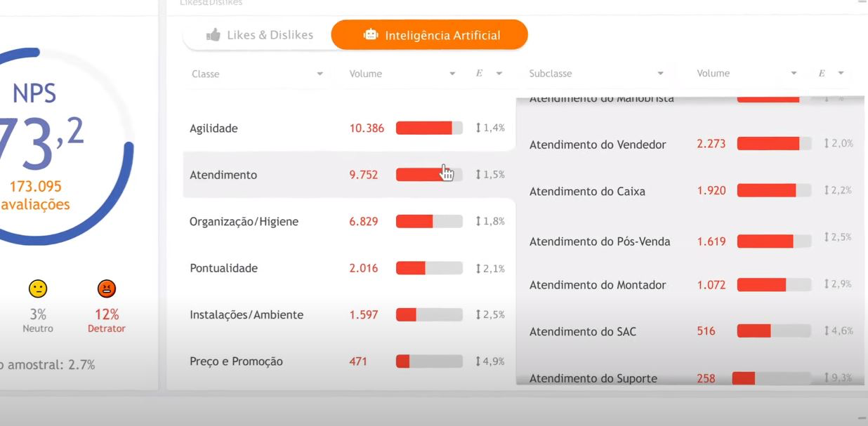Open the E column dropdown next to Subclasse Volume

click(x=841, y=74)
